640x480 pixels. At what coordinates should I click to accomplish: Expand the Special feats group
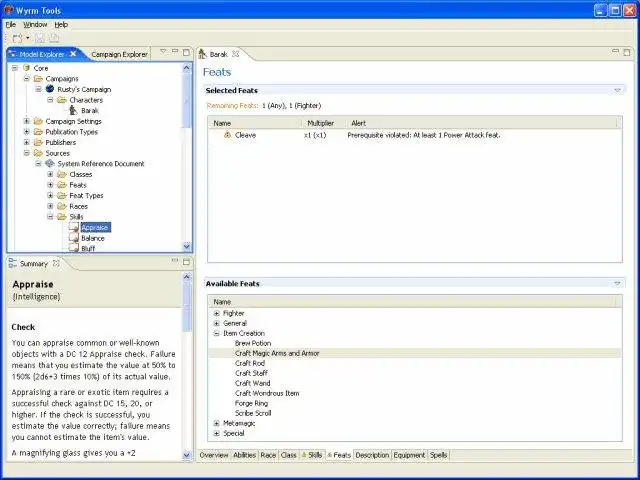217,433
